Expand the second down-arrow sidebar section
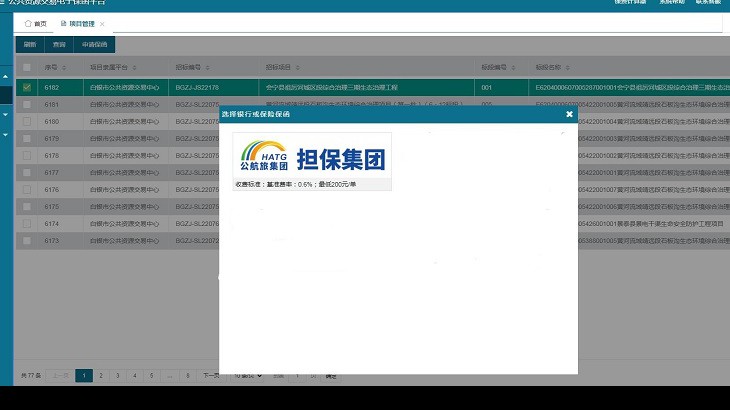This screenshot has width=730, height=410. pyautogui.click(x=6, y=135)
